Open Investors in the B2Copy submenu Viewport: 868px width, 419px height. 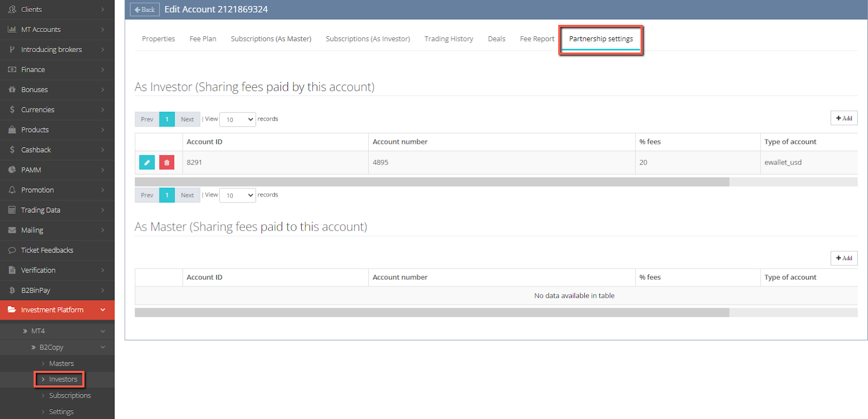63,379
